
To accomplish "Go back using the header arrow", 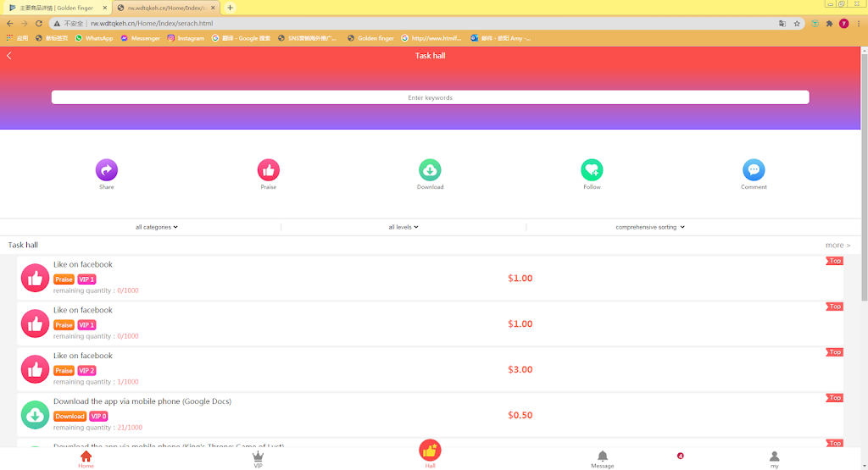I will click(9, 55).
